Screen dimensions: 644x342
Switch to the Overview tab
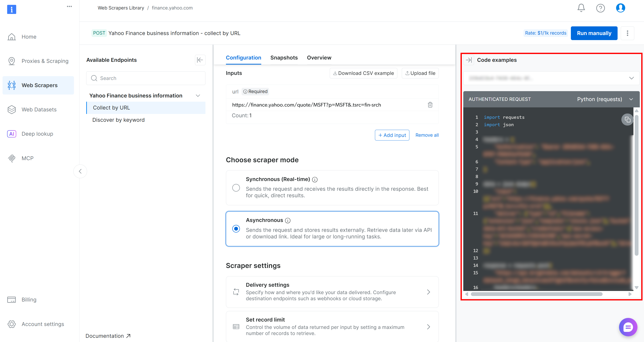point(319,57)
